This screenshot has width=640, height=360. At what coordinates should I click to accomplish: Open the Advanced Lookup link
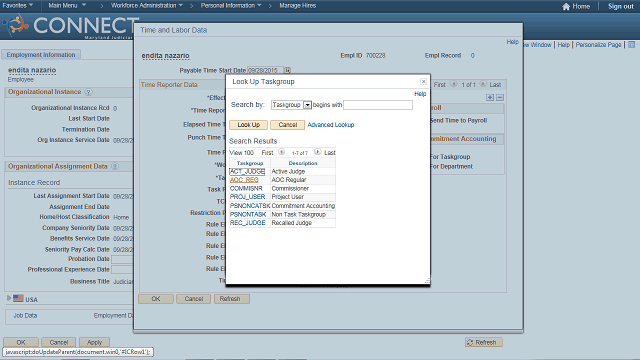point(331,125)
